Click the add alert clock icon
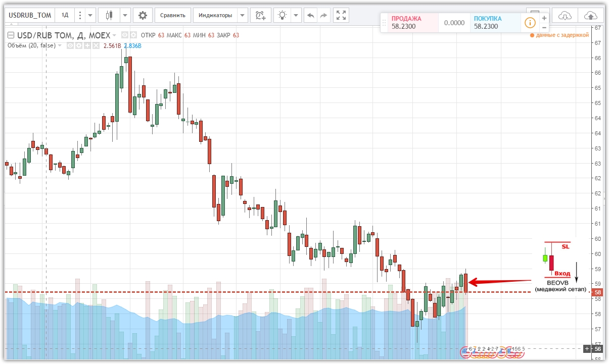The height and width of the screenshot is (364, 609). point(261,15)
